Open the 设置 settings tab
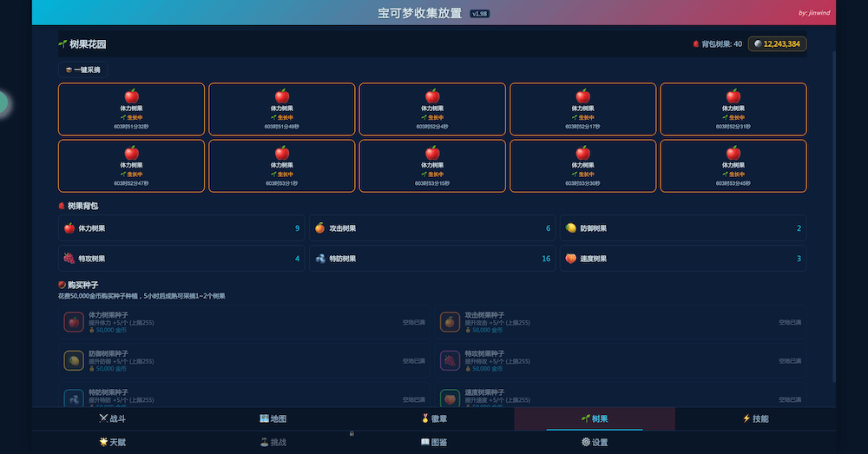 (x=594, y=442)
